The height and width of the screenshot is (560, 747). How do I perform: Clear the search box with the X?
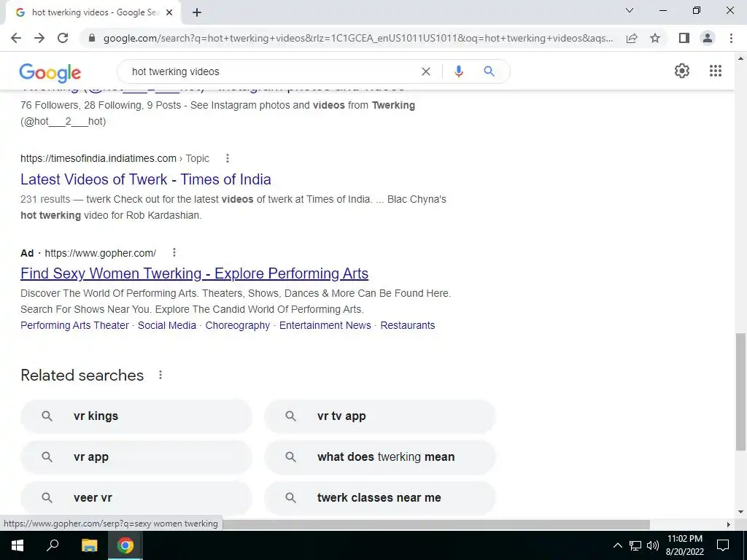coord(426,71)
